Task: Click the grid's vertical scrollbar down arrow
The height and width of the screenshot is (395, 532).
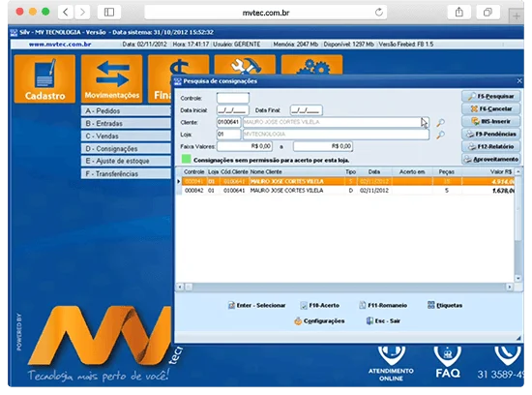Action: click(518, 278)
